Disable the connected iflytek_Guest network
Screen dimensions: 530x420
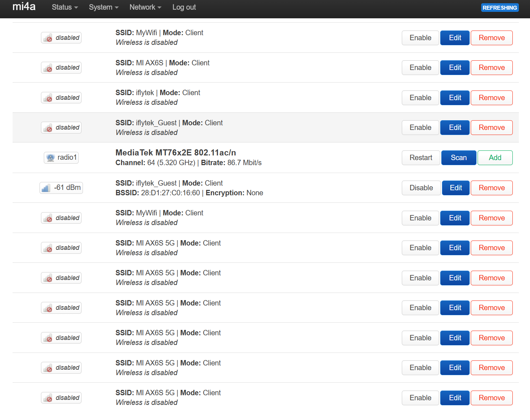pos(421,188)
